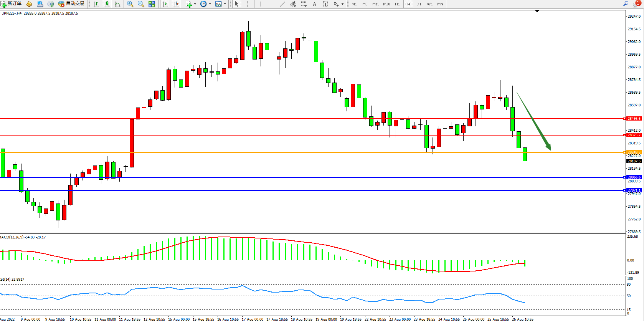Expand the add indicators dropdown arrow
The image size is (644, 321).
(195, 4)
